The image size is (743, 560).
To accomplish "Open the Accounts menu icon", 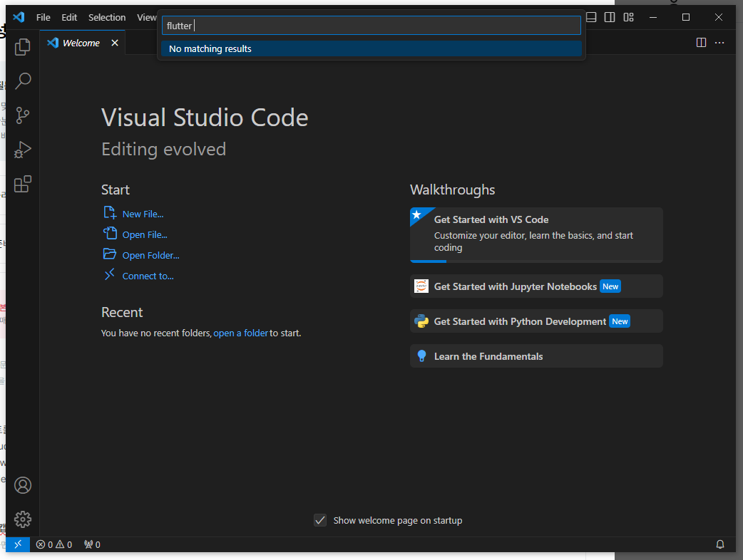I will click(x=22, y=485).
